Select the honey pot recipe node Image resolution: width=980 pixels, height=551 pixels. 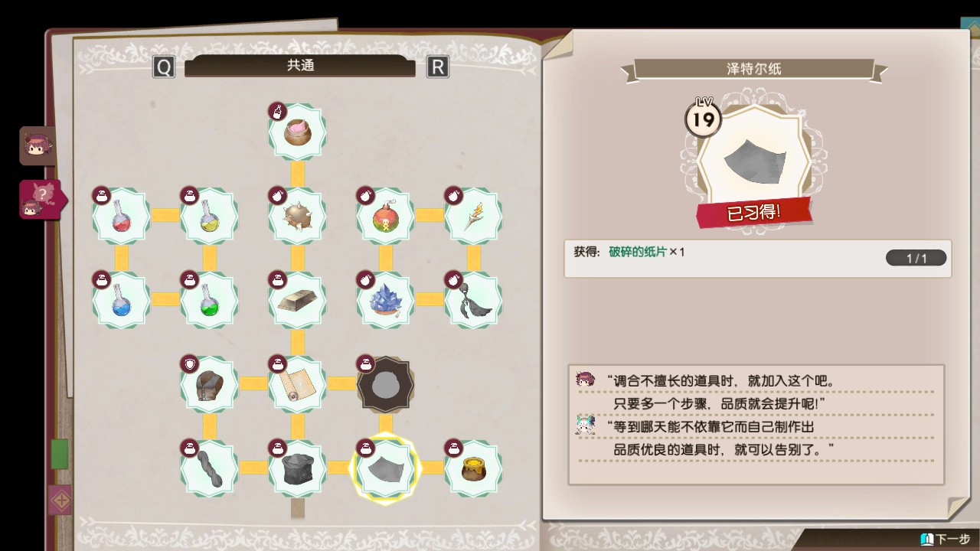473,468
